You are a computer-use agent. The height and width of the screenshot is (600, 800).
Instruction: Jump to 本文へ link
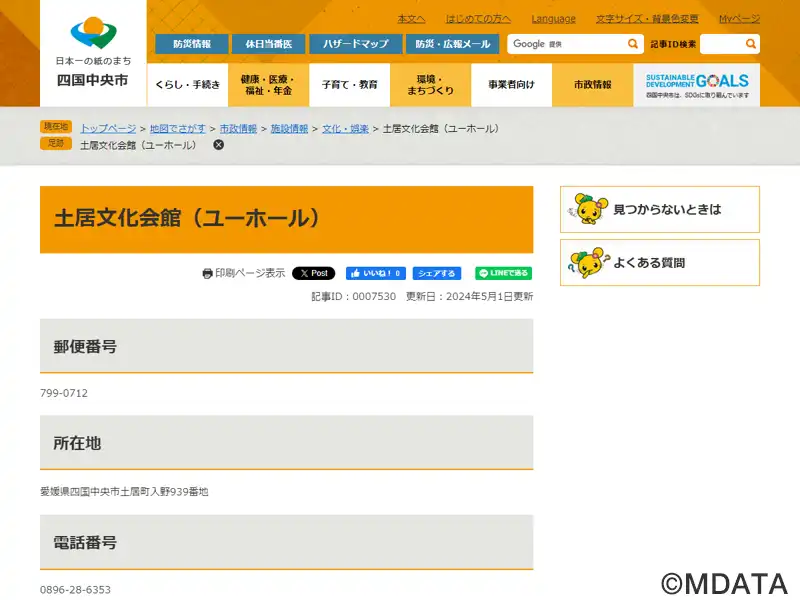[x=411, y=19]
